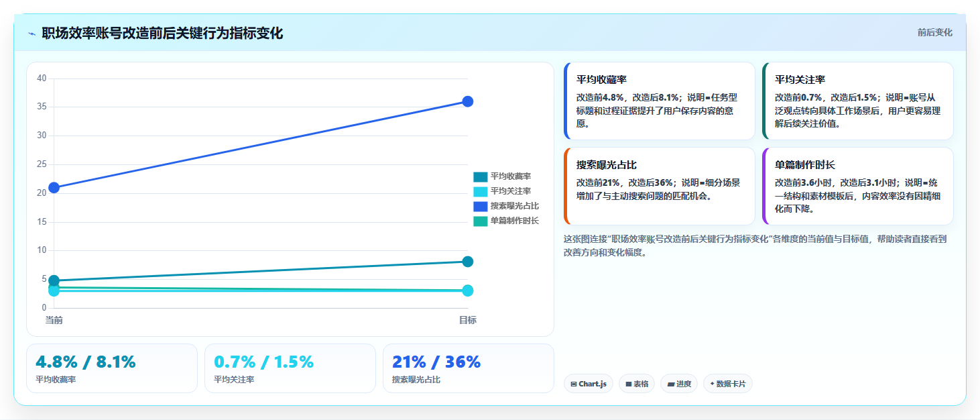Image resolution: width=980 pixels, height=420 pixels.
Task: Click the 当前 x-axis label
Action: pos(54,320)
